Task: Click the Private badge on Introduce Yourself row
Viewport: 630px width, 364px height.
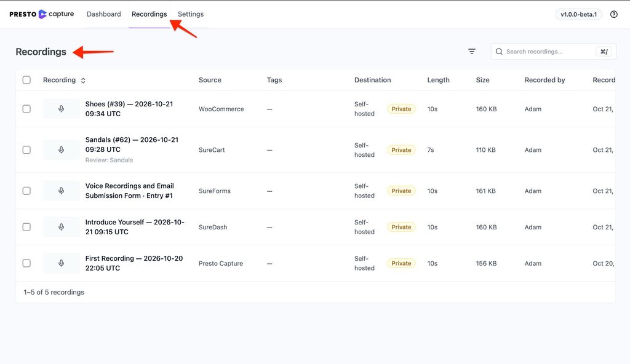Action: coord(401,227)
